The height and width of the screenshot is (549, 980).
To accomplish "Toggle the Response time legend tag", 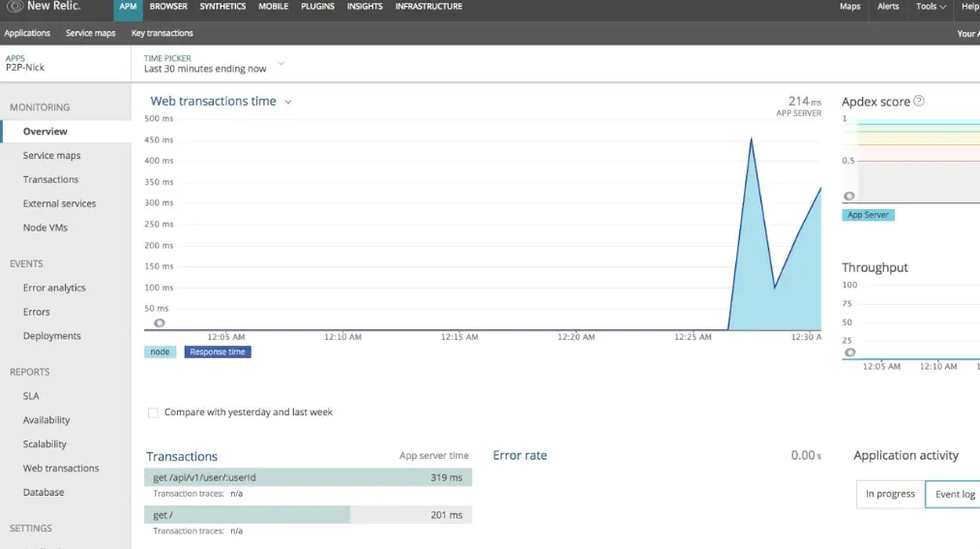I will click(x=218, y=352).
